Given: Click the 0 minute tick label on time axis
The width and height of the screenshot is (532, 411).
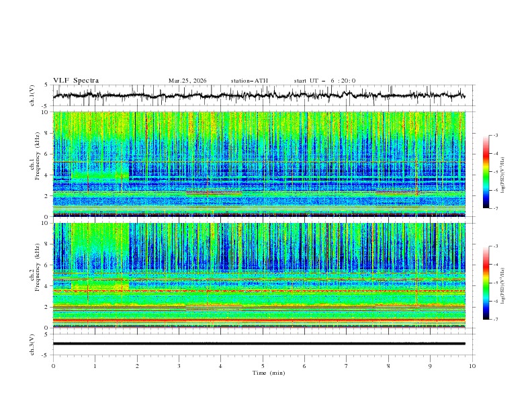Looking at the screenshot, I should (53, 366).
